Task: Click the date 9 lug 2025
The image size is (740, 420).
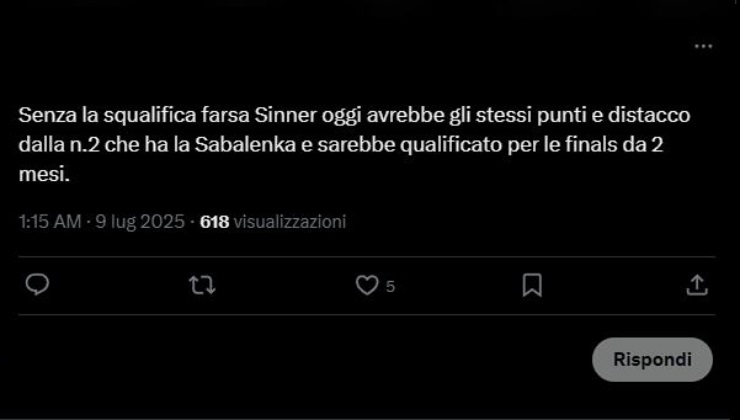Action: click(x=140, y=221)
